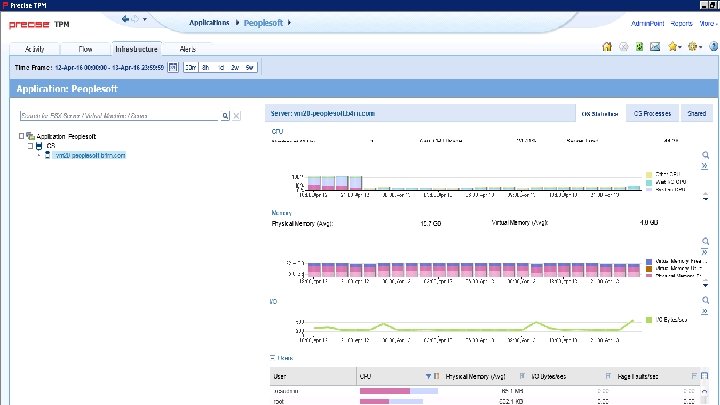
Task: Expand the Memory chart with double arrow
Action: click(x=704, y=253)
